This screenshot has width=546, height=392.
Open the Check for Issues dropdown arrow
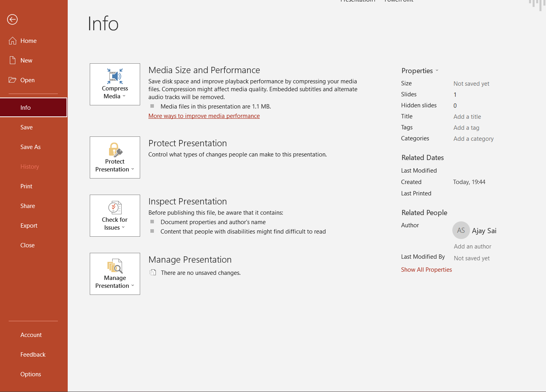[123, 228]
